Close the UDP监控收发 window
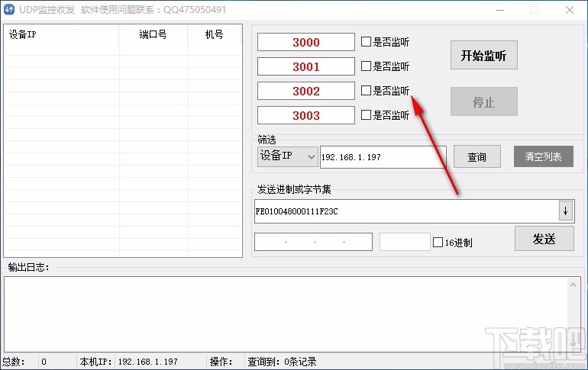588x370 pixels. coord(570,10)
